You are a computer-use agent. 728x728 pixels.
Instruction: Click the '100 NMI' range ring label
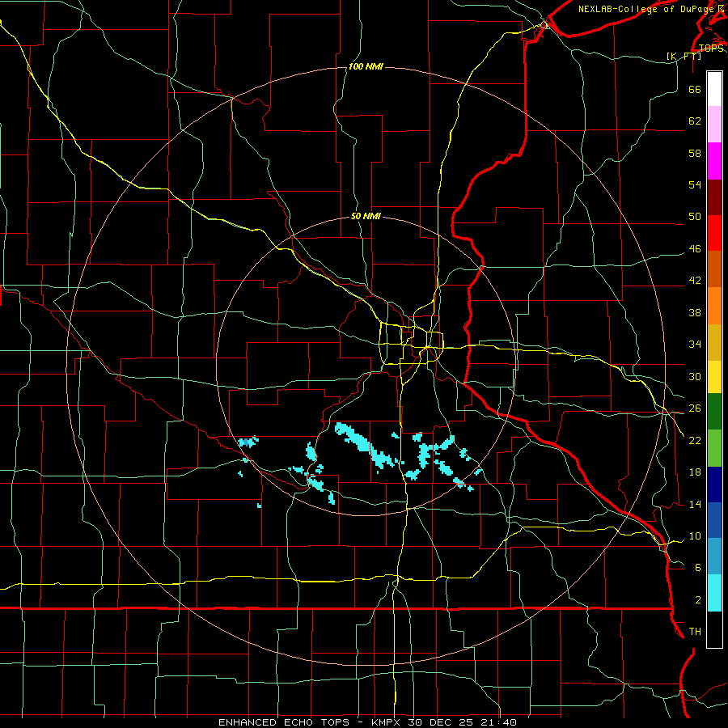tap(366, 67)
